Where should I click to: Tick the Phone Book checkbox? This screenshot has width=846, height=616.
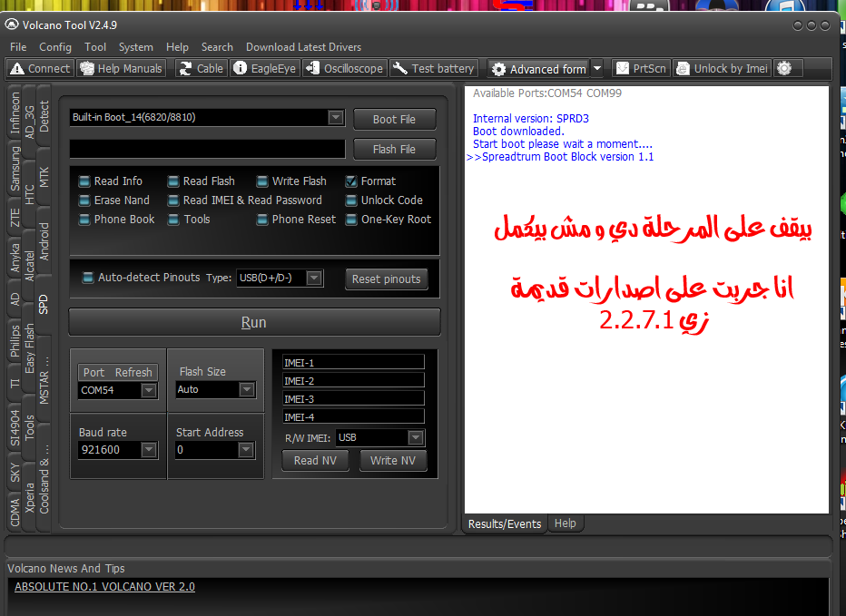click(x=84, y=220)
